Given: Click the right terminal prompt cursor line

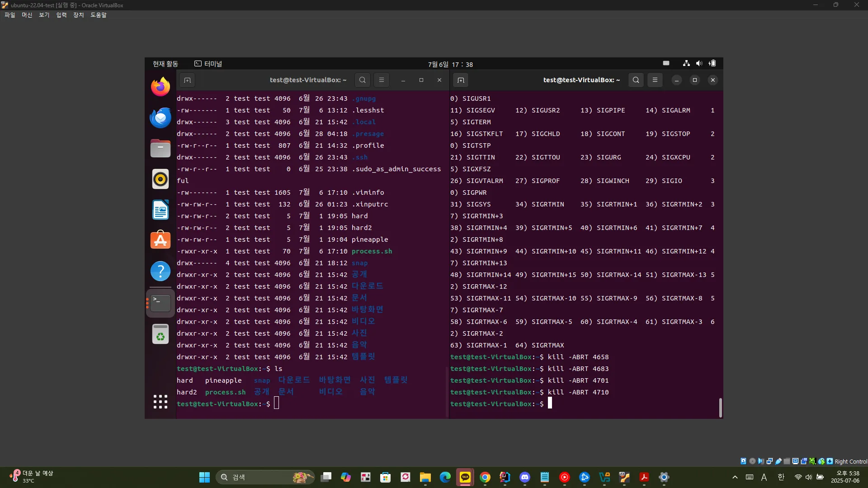Looking at the screenshot, I should (x=501, y=404).
